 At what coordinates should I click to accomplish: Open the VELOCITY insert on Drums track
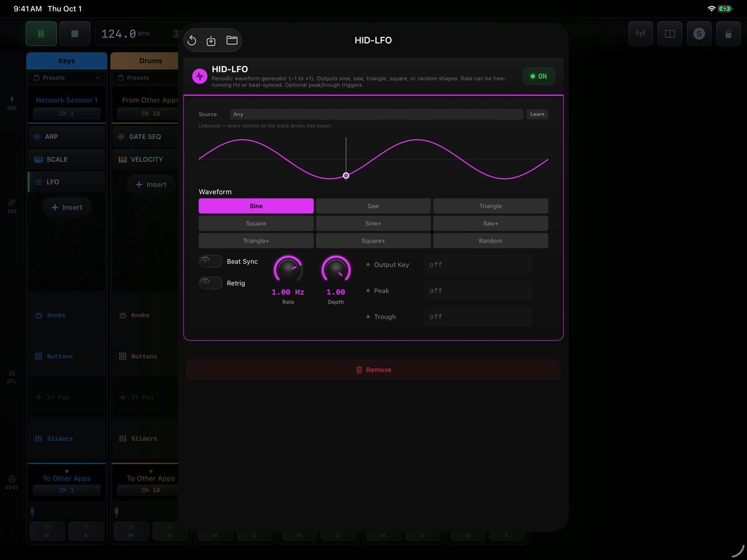pyautogui.click(x=146, y=159)
